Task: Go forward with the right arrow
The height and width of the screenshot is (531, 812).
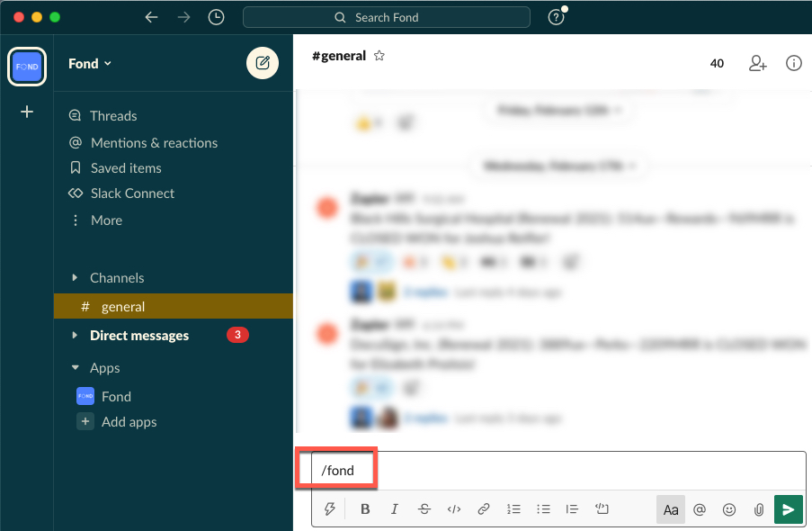Action: click(183, 17)
